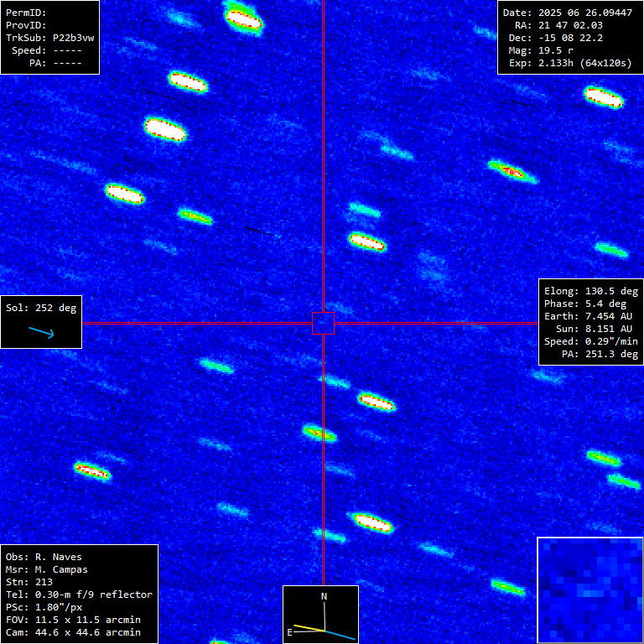Screen dimensions: 644x644
Task: Select the "ProvID:" label
Action: 26,25
